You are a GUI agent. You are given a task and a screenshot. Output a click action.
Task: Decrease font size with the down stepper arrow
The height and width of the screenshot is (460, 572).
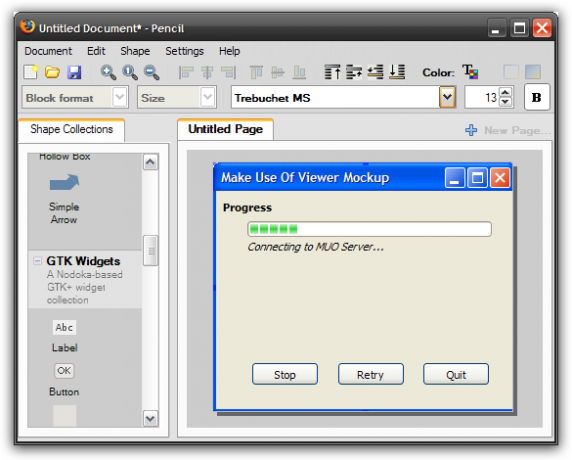[505, 102]
